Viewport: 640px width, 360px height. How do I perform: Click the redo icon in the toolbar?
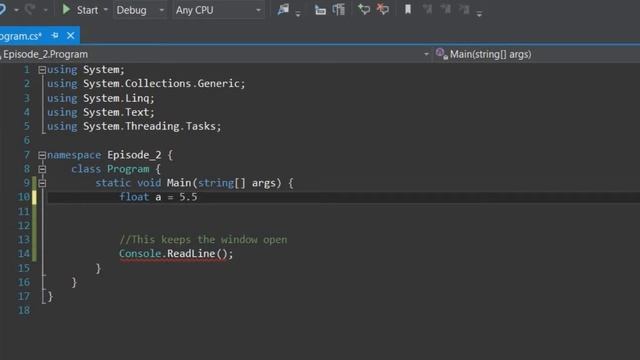(x=29, y=9)
